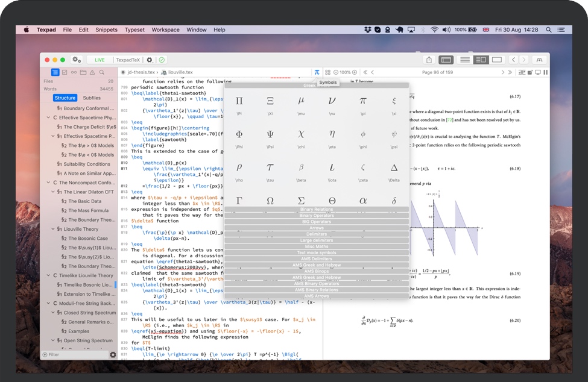Screen dimensions: 588x382
Task: Select jd-thesis.tex in the breadcrumb path
Action: click(141, 72)
